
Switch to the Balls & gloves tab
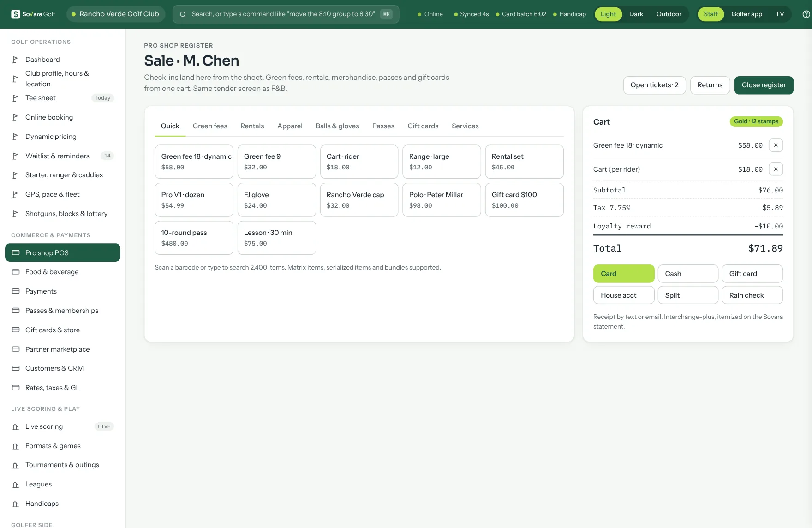coord(337,126)
